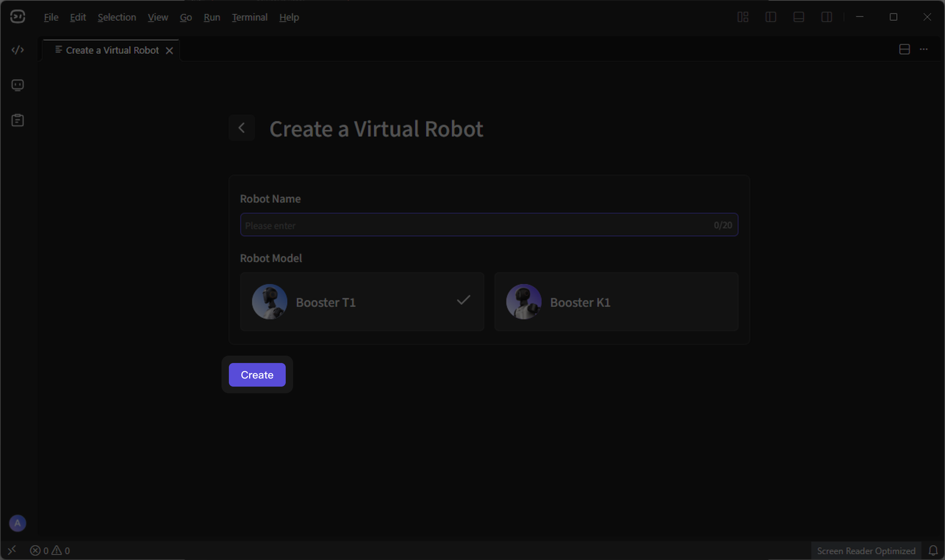Image resolution: width=945 pixels, height=560 pixels.
Task: Click the Booster T1 robot thumbnail
Action: [x=269, y=302]
